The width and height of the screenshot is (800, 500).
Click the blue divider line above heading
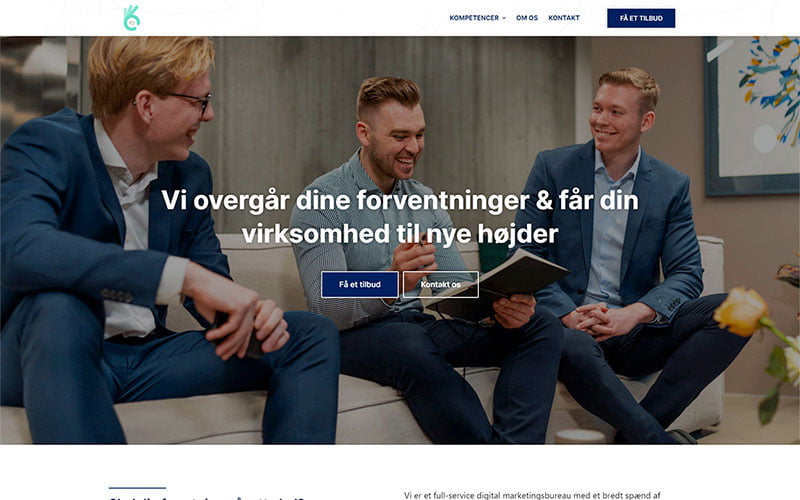point(137,488)
